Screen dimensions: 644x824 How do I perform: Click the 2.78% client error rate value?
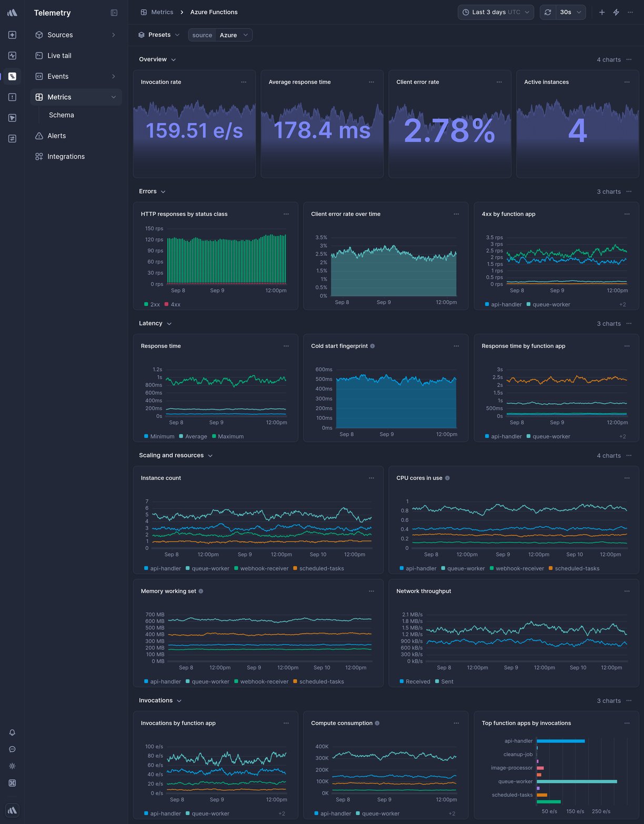[450, 130]
